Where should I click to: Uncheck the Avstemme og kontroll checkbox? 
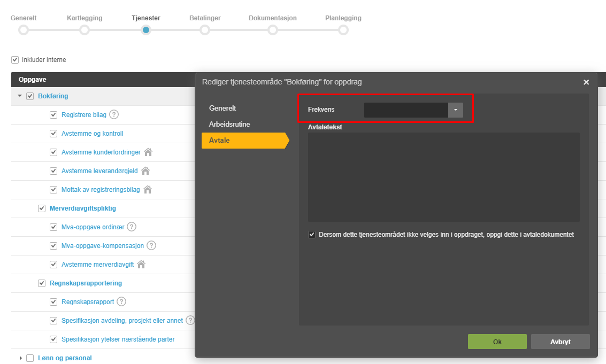pos(53,133)
